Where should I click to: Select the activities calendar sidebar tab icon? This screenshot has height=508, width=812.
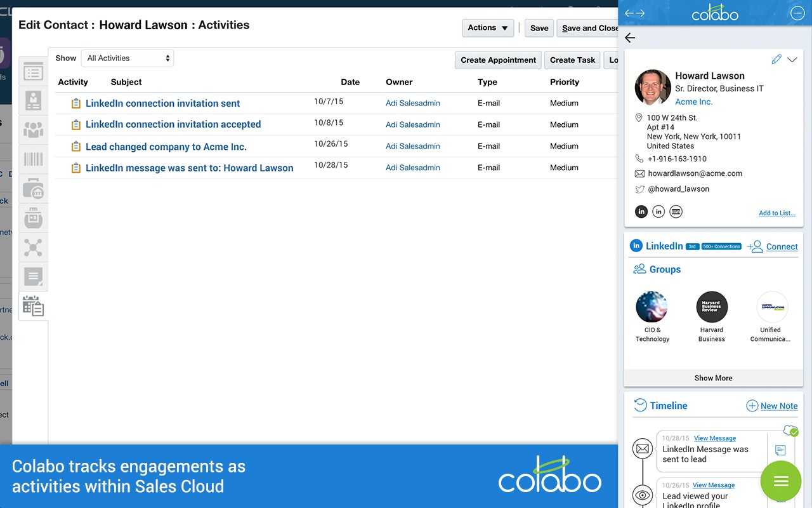click(x=33, y=306)
